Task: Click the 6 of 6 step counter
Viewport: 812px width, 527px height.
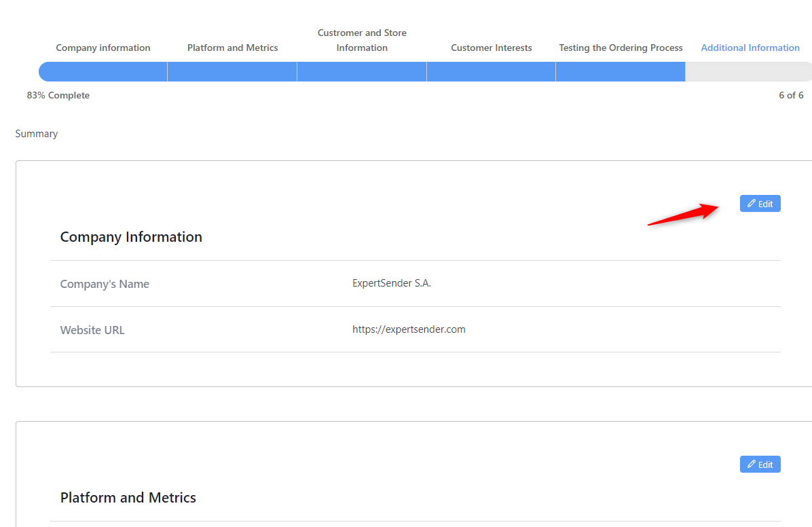Action: pos(790,96)
